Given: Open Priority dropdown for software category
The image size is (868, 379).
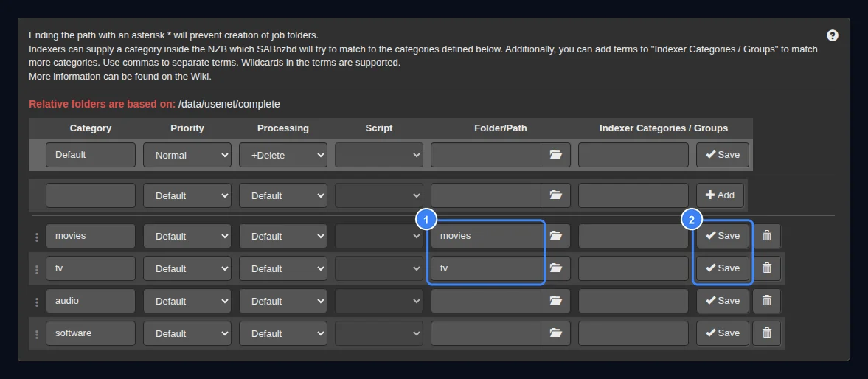Looking at the screenshot, I should (x=187, y=333).
